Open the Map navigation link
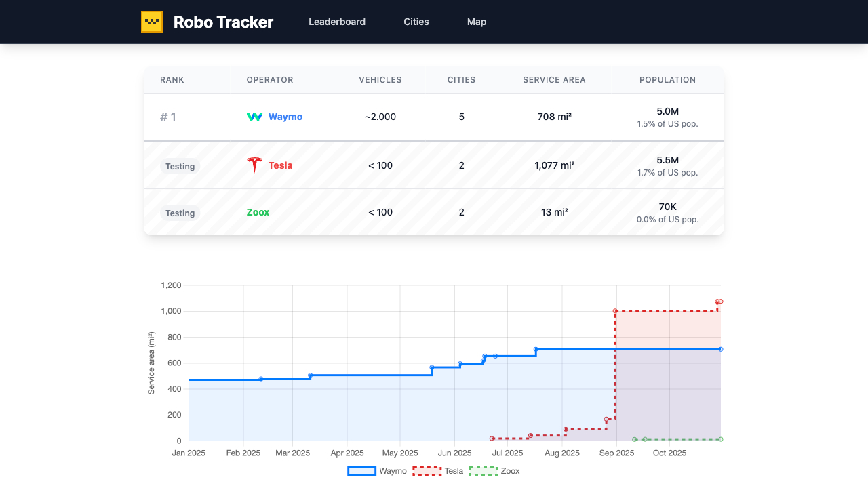This screenshot has height=488, width=868. [x=477, y=22]
